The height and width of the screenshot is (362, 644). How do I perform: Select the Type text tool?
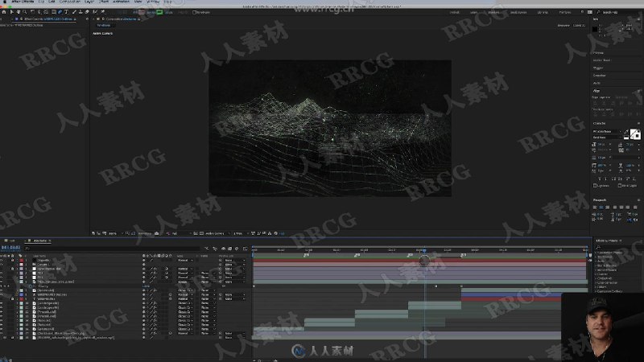(66, 12)
